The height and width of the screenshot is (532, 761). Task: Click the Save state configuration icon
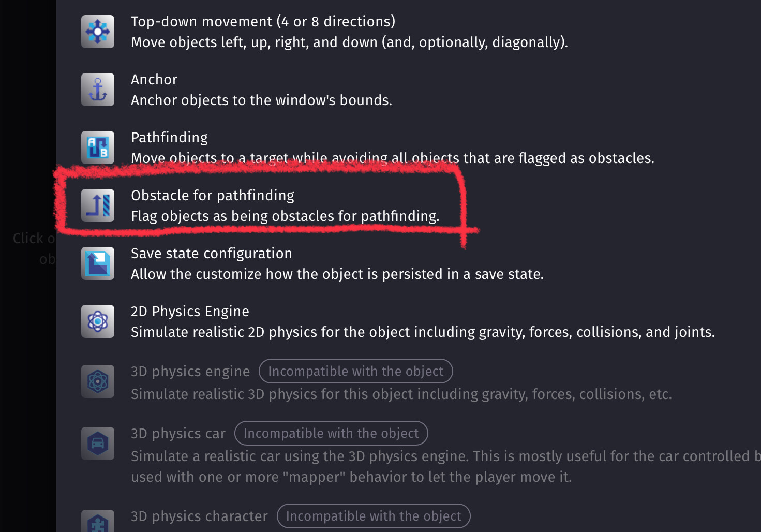[98, 263]
